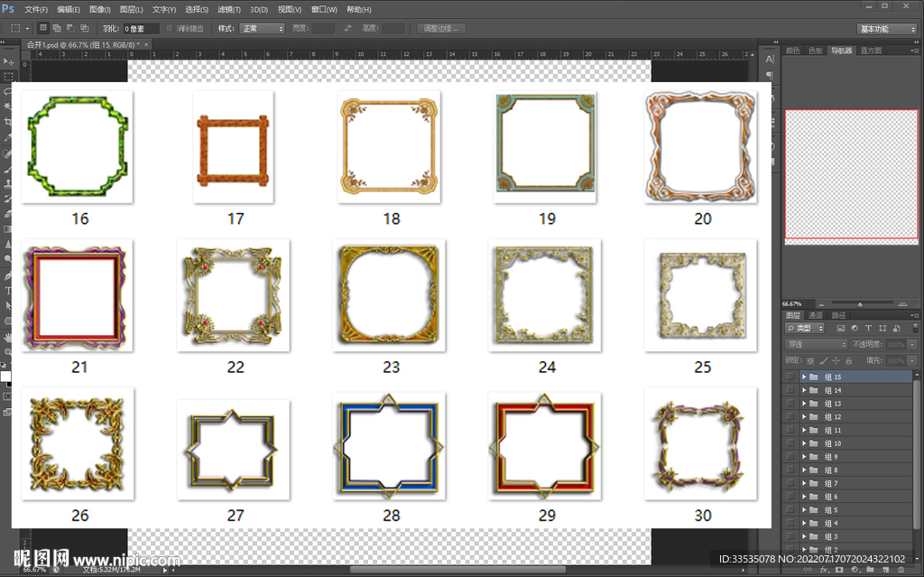
Task: Switch to the 通道 (Channels) tab
Action: (815, 315)
